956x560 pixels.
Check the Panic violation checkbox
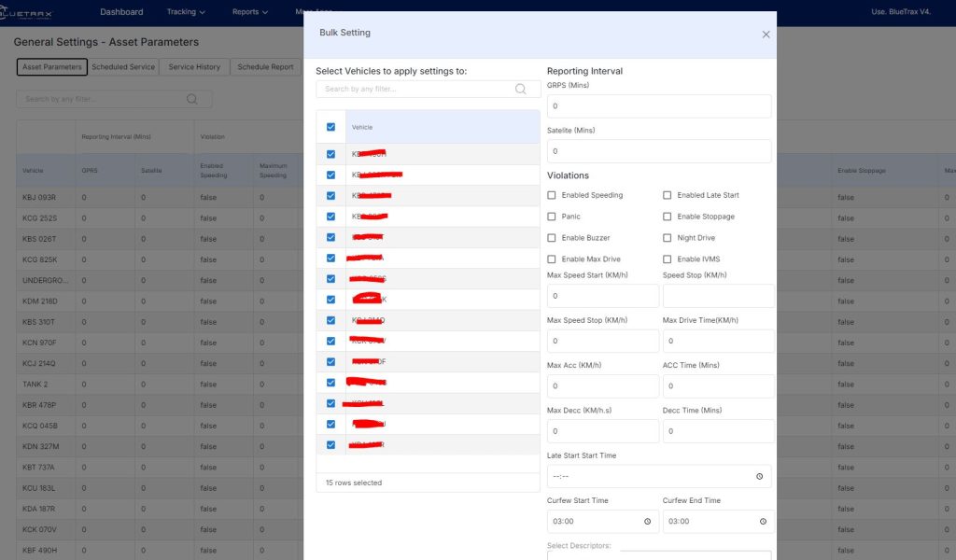(552, 217)
